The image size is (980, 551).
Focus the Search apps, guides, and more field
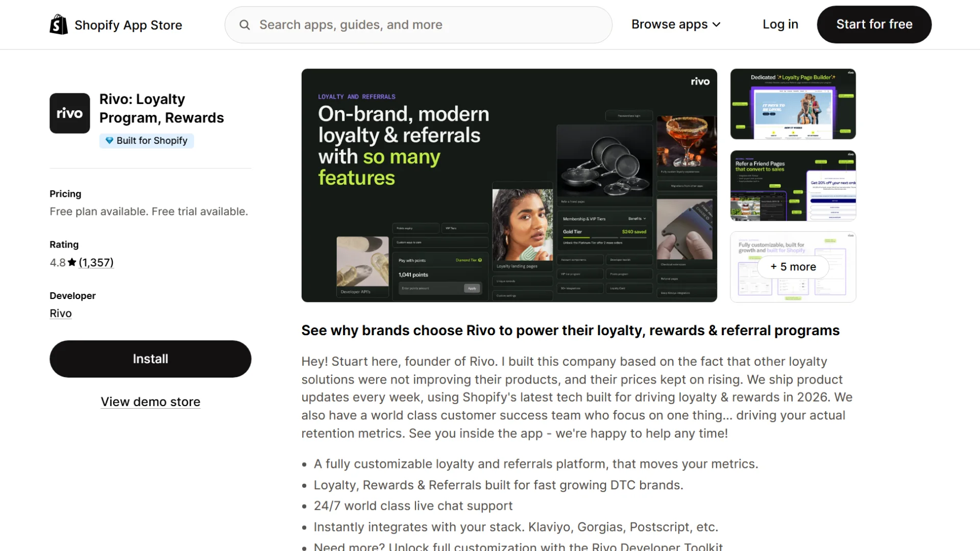419,24
